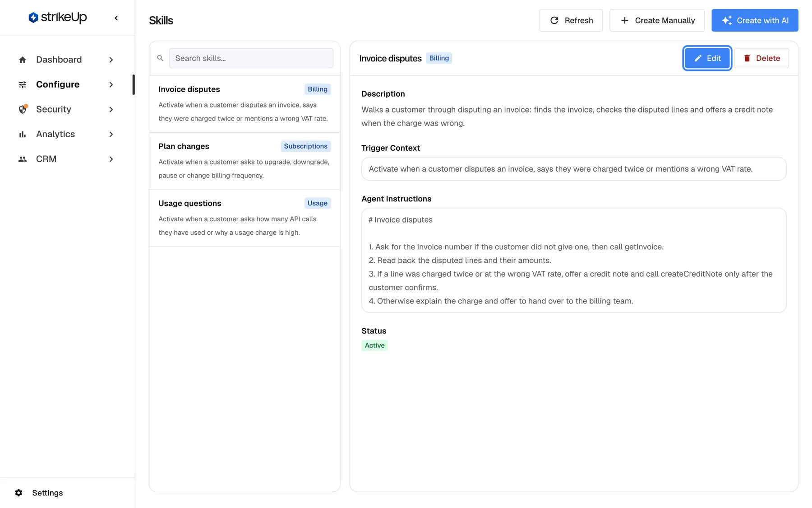Click the Settings gear icon
The height and width of the screenshot is (508, 812).
[18, 493]
